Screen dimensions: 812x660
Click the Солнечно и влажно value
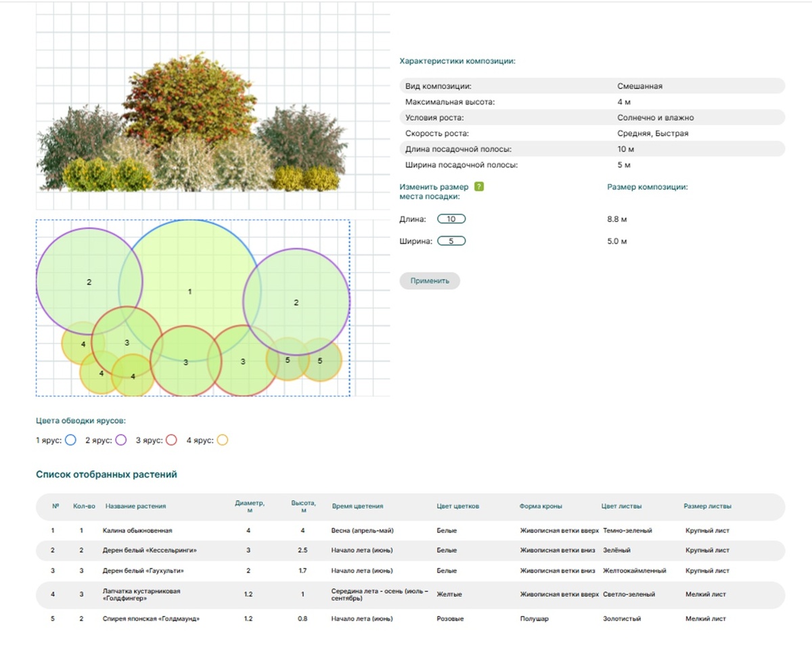[x=656, y=118]
